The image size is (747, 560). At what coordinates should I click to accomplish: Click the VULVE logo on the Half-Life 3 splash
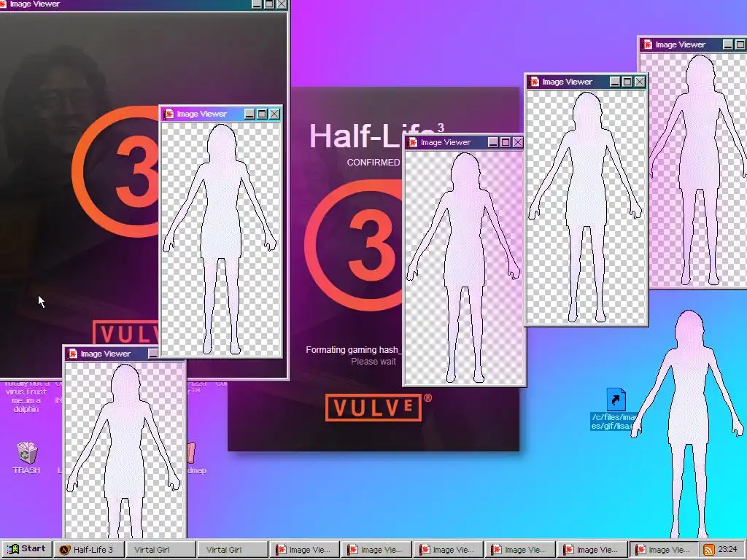coord(373,408)
